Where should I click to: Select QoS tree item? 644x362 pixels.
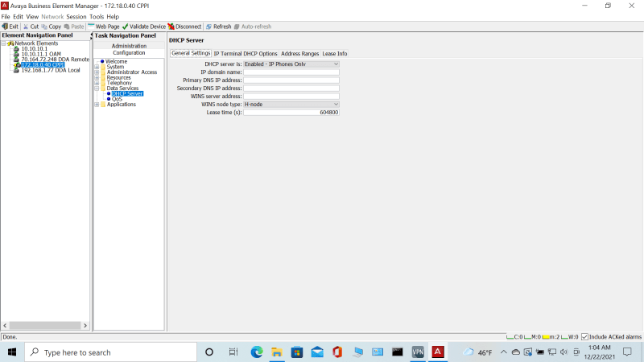pyautogui.click(x=117, y=99)
